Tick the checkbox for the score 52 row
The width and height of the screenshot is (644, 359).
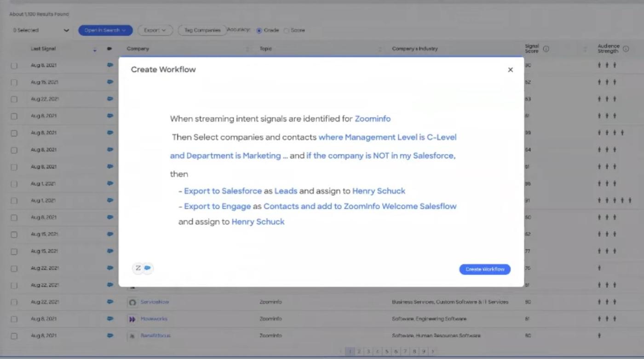pos(14,82)
